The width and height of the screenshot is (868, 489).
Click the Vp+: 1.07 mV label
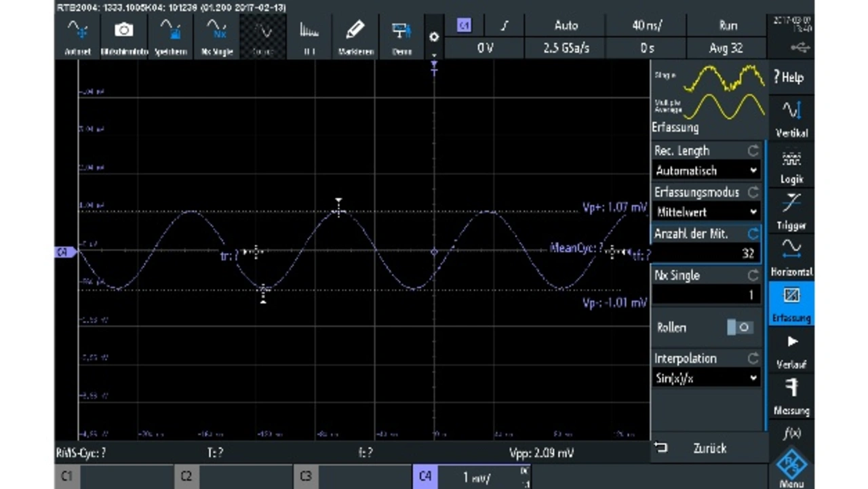point(614,208)
